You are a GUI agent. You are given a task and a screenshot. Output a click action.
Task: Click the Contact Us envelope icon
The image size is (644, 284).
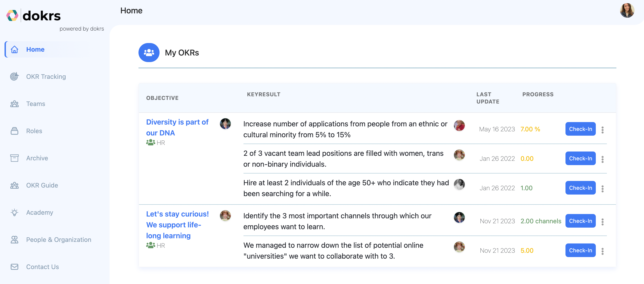14,267
